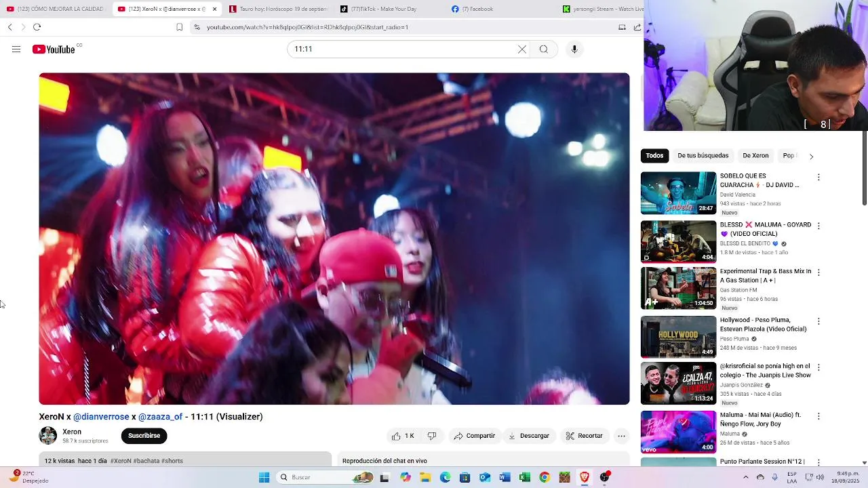
Task: Play BLESSD MALUMA GOYARD thumbnail
Action: pos(678,241)
